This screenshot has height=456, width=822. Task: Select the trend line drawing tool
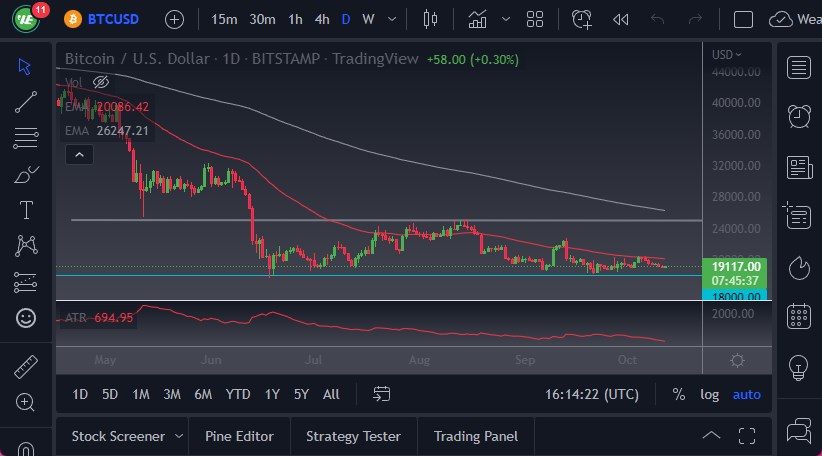(x=26, y=100)
